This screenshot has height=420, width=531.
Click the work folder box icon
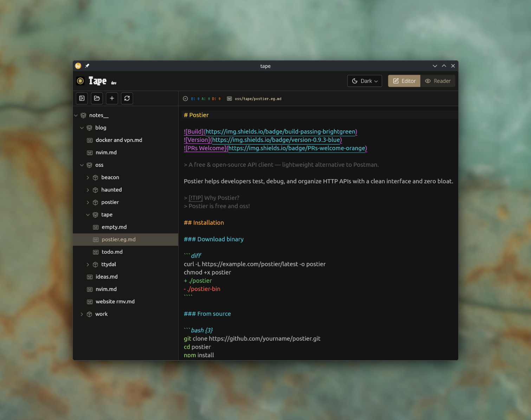89,314
